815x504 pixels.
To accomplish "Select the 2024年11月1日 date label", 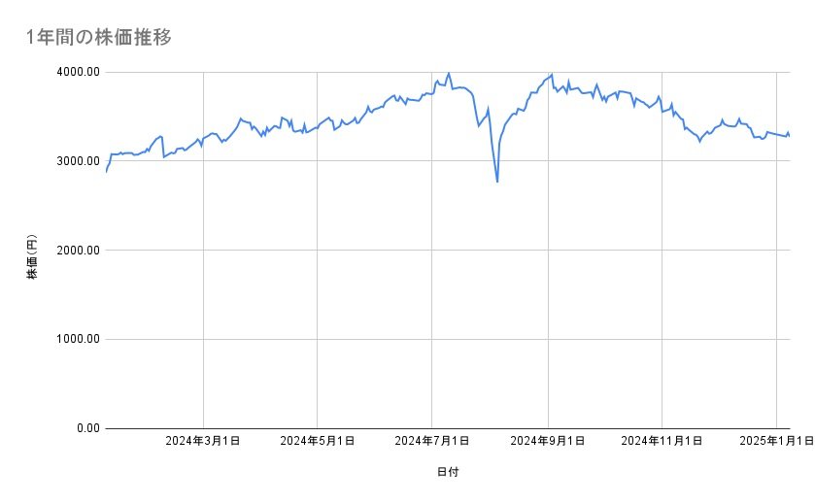I will click(x=662, y=442).
